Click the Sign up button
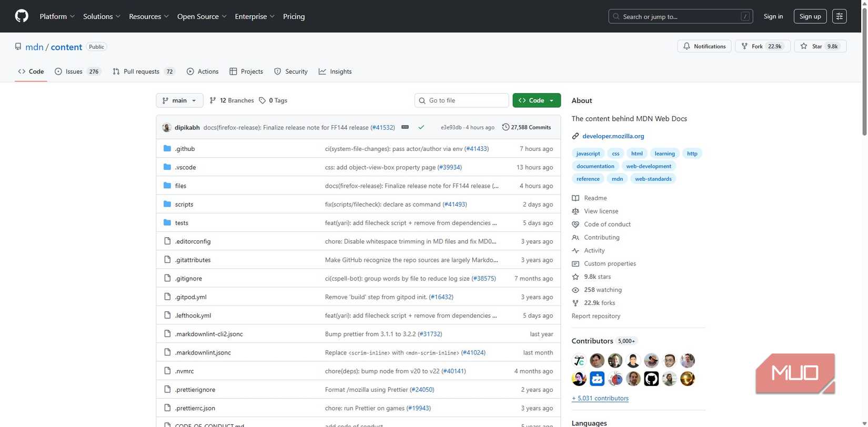Image resolution: width=868 pixels, height=427 pixels. point(810,16)
